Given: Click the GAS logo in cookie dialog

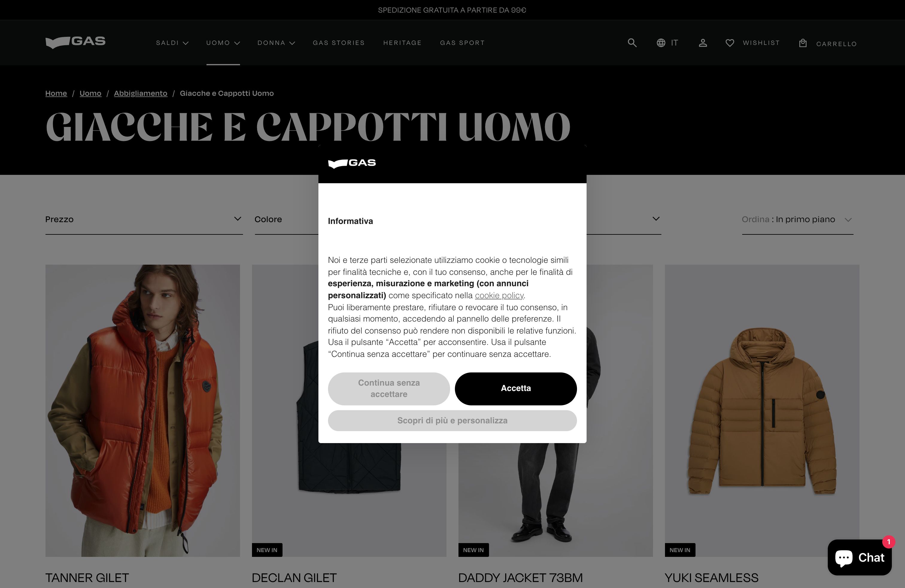Looking at the screenshot, I should coord(352,163).
